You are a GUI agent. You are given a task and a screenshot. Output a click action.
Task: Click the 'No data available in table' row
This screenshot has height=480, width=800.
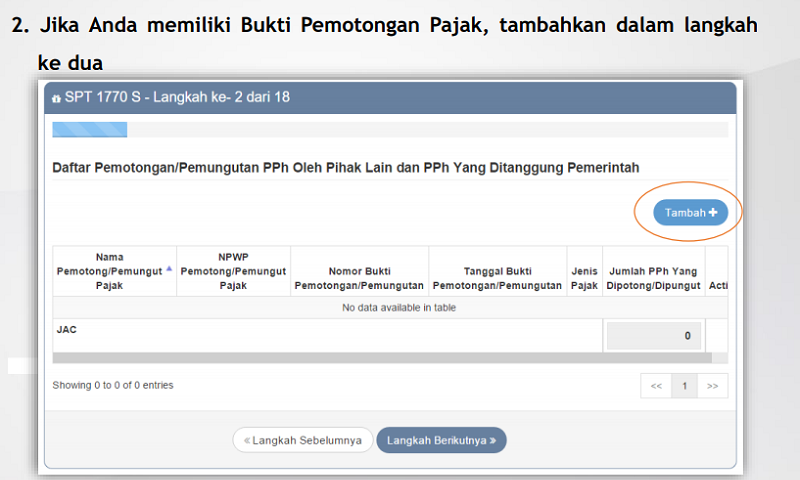coord(398,307)
